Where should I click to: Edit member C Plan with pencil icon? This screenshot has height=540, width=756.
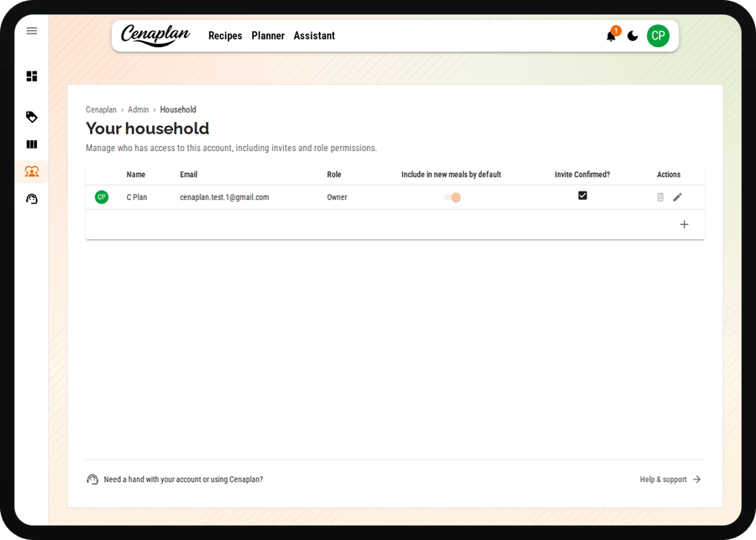click(677, 197)
